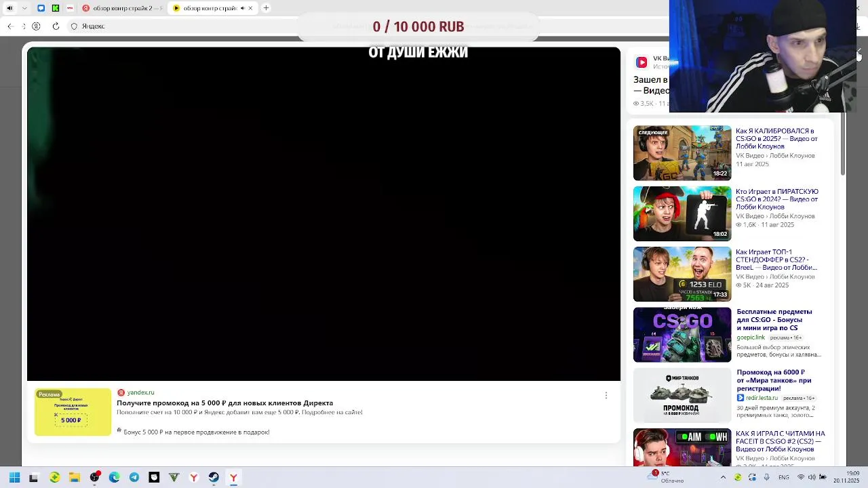Open 'Как Играет ТОП-1 СТЕНДОФФЕР' video link
This screenshot has width=868, height=488.
coord(776,260)
